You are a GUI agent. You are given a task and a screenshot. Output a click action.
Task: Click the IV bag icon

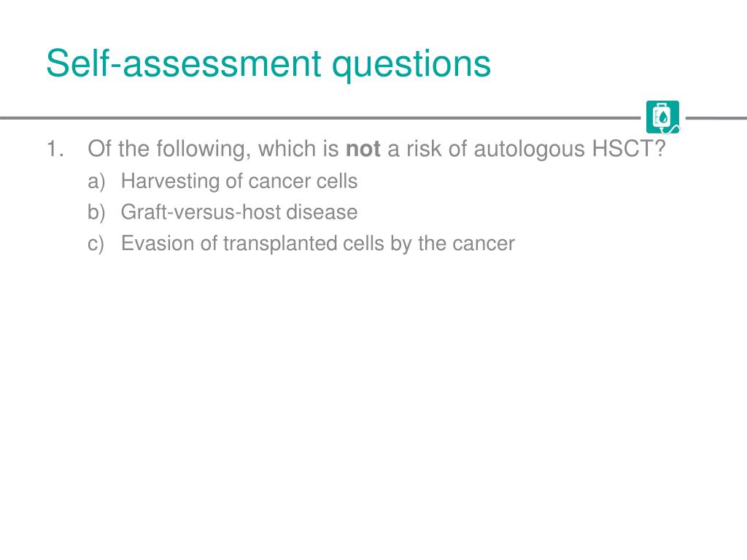point(662,117)
